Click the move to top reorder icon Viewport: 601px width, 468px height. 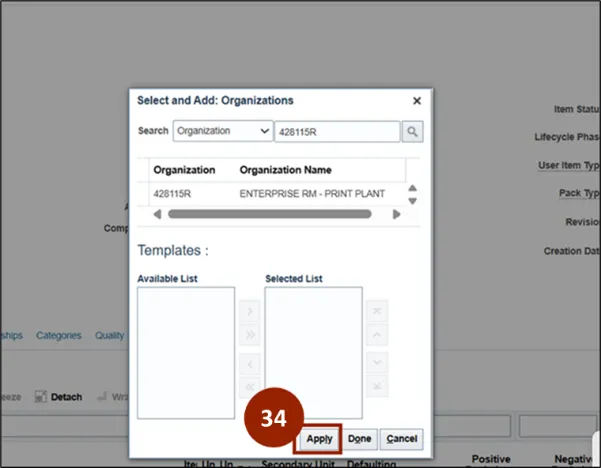pyautogui.click(x=377, y=311)
